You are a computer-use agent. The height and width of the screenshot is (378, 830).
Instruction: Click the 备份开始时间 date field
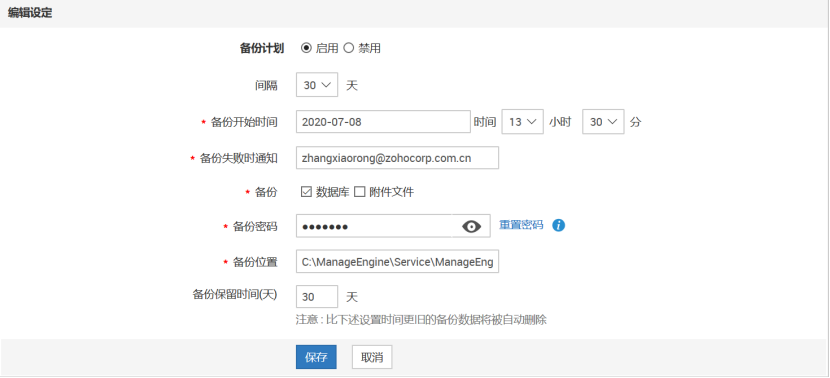383,122
